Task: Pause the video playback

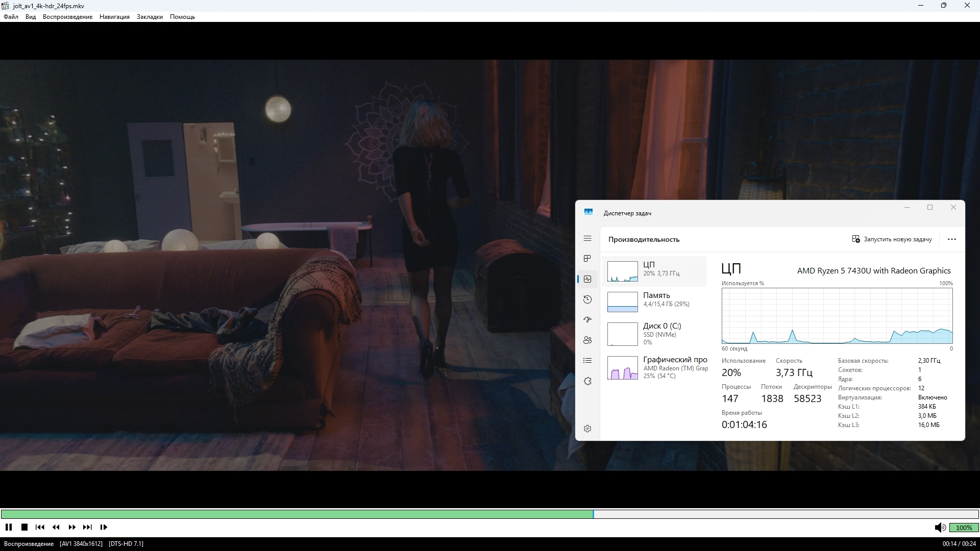Action: point(9,527)
